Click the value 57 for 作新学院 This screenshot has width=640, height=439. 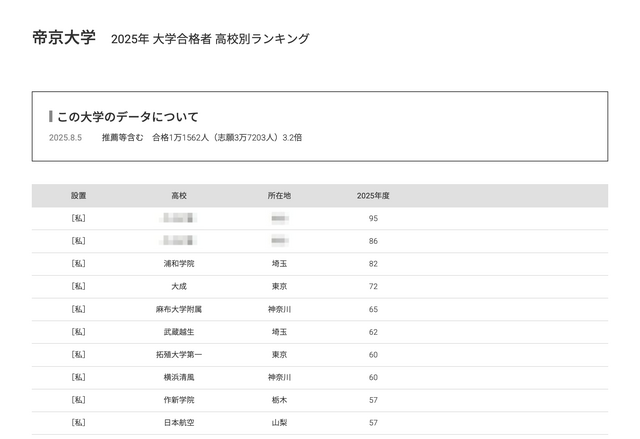click(x=373, y=400)
